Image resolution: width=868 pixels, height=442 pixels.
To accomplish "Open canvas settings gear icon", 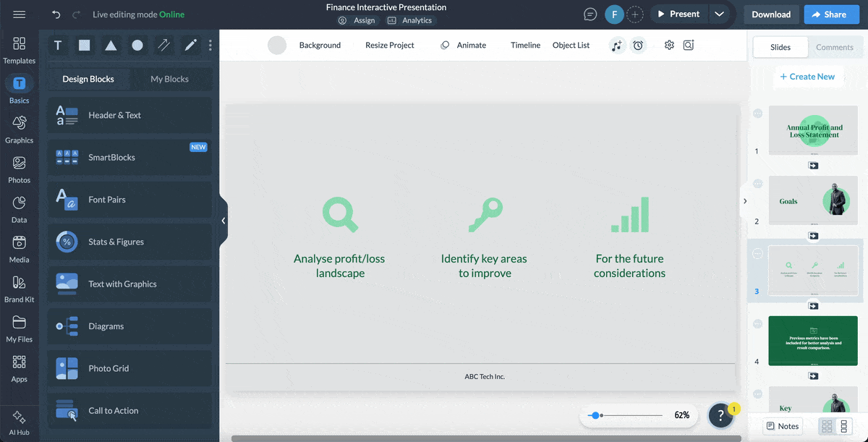I will click(669, 45).
